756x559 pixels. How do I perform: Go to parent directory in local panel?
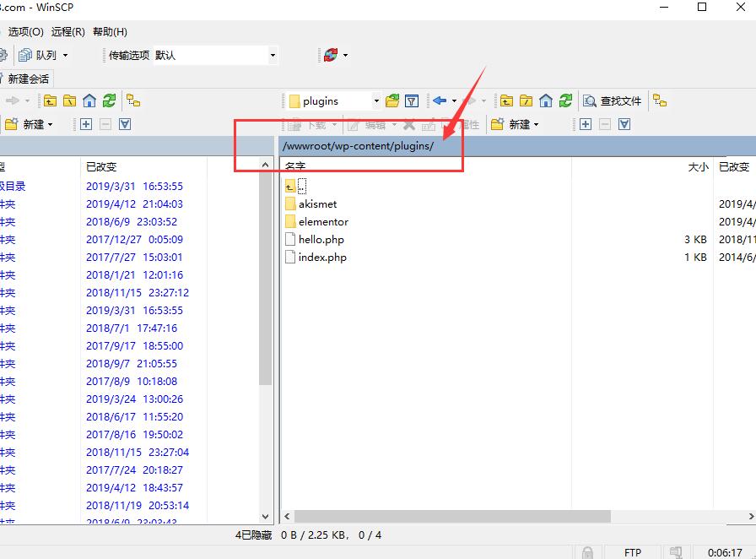pyautogui.click(x=50, y=100)
